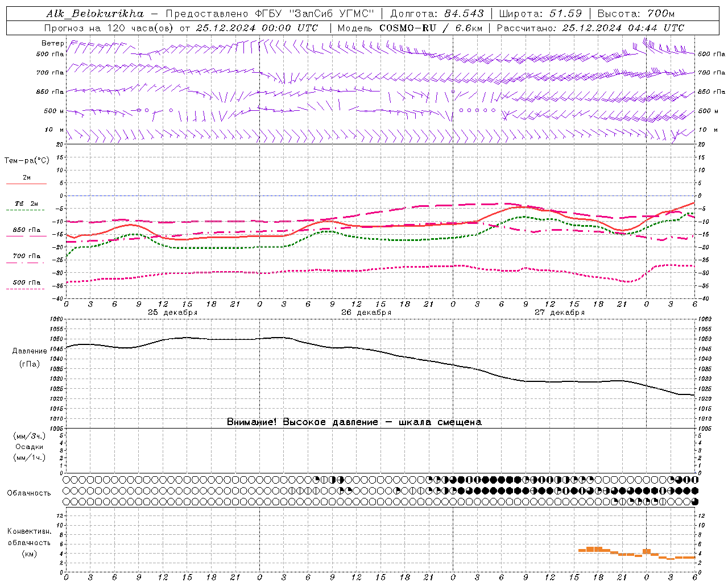This screenshot has height=582, width=728.
Task: Click the 2м legend entry without Td
Action: tap(27, 178)
